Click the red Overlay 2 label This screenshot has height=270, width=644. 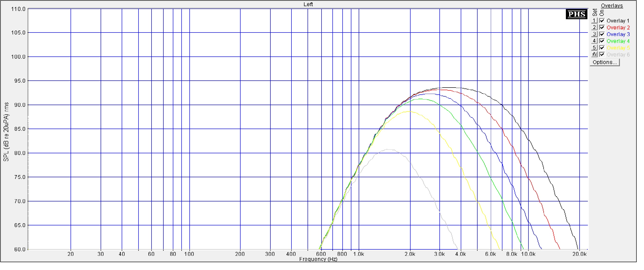pos(618,28)
